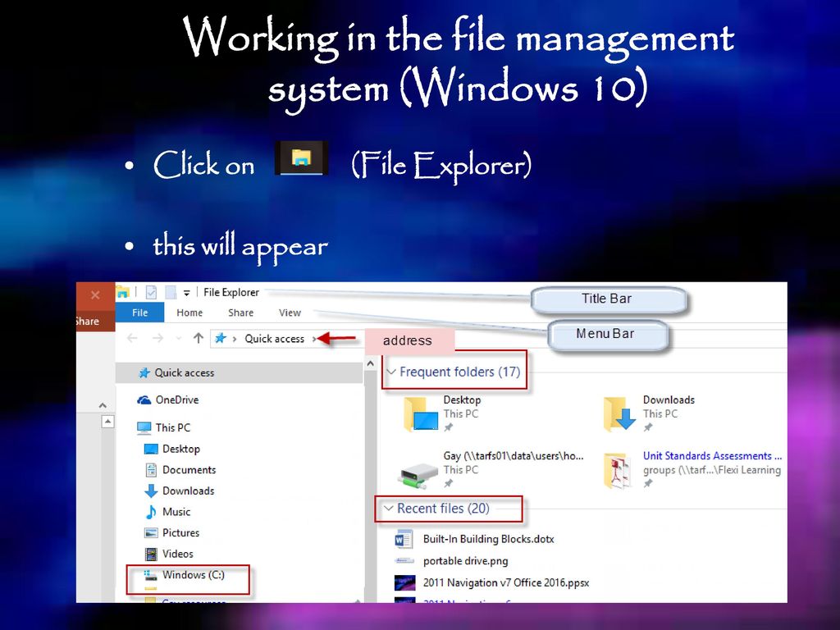Open Built-In Building Blocks.dotx file

(488, 539)
